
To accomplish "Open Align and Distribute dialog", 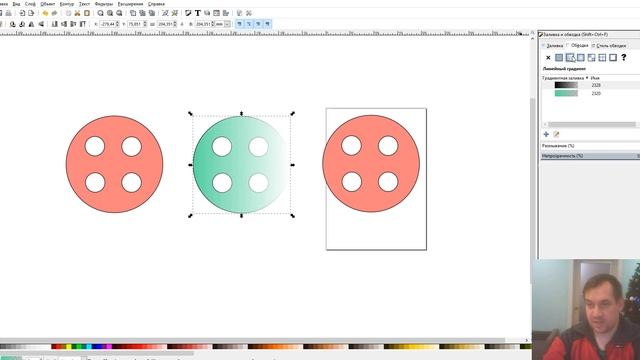I will coord(225,13).
